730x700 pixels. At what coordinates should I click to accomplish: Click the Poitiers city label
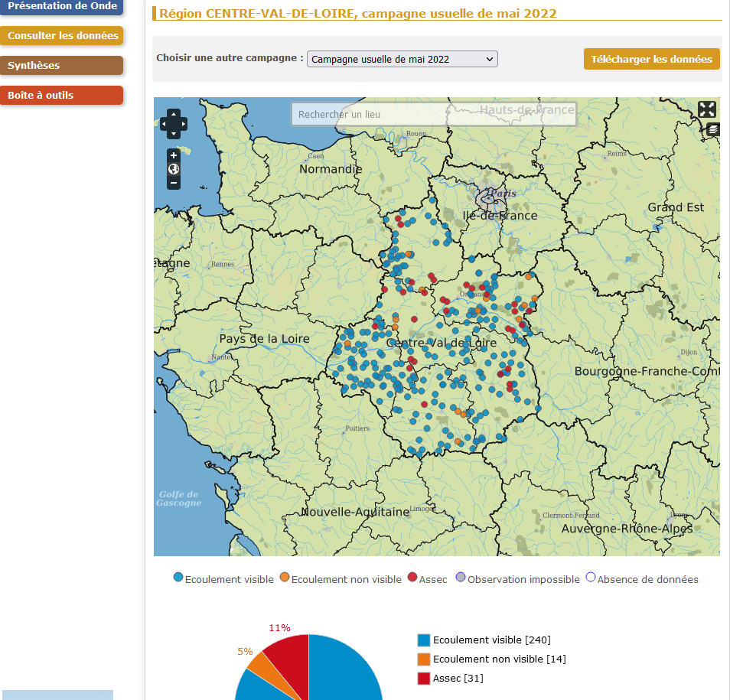tap(357, 428)
